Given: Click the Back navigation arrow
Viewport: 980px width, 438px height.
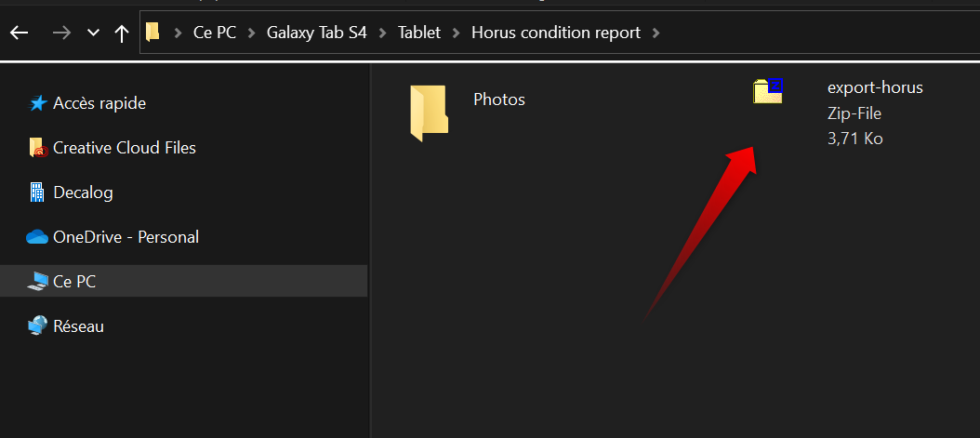Looking at the screenshot, I should [x=19, y=33].
